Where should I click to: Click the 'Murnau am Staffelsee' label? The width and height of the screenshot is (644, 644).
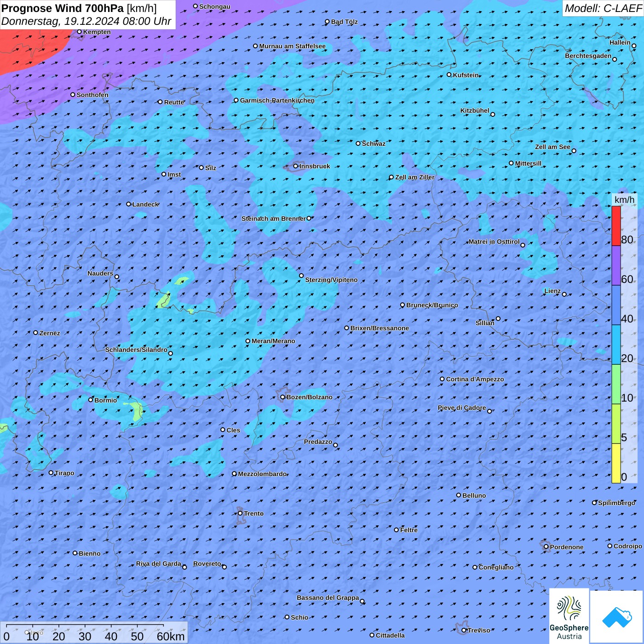pos(293,46)
